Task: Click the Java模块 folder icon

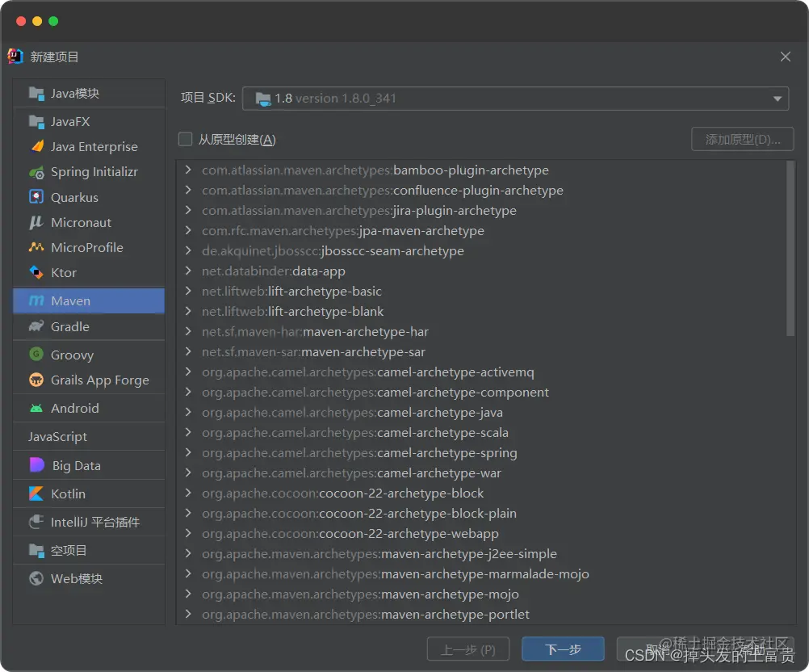Action: (x=36, y=94)
